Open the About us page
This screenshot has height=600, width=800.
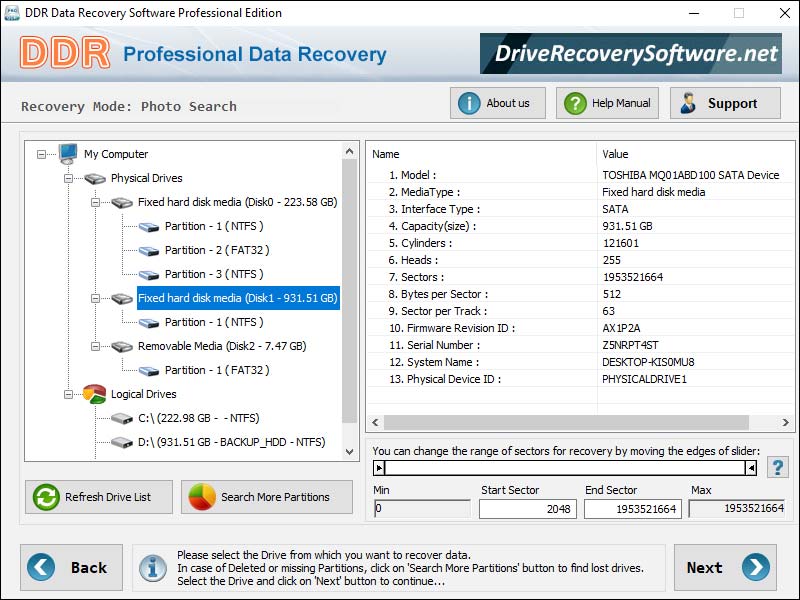click(x=497, y=103)
